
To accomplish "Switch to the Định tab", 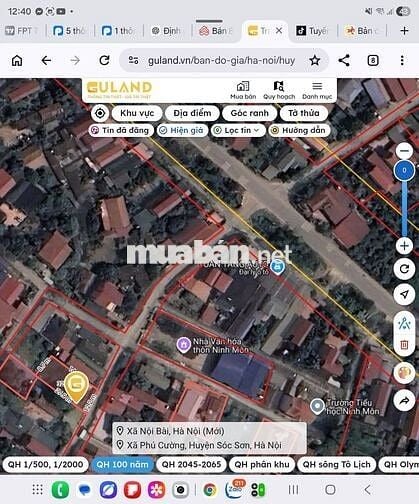I will (x=166, y=31).
